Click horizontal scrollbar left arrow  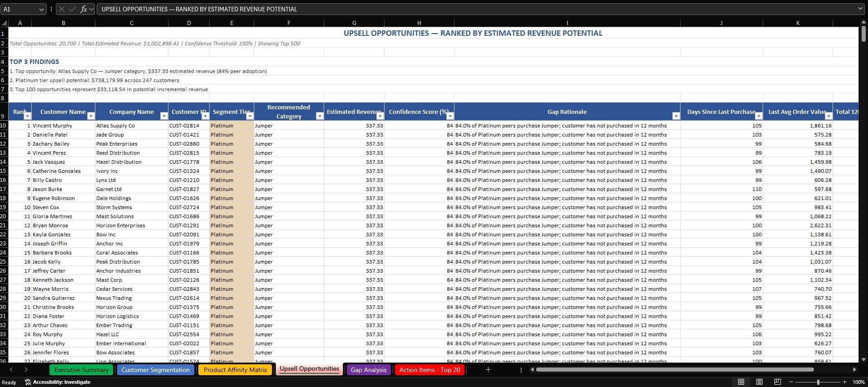[x=532, y=370]
